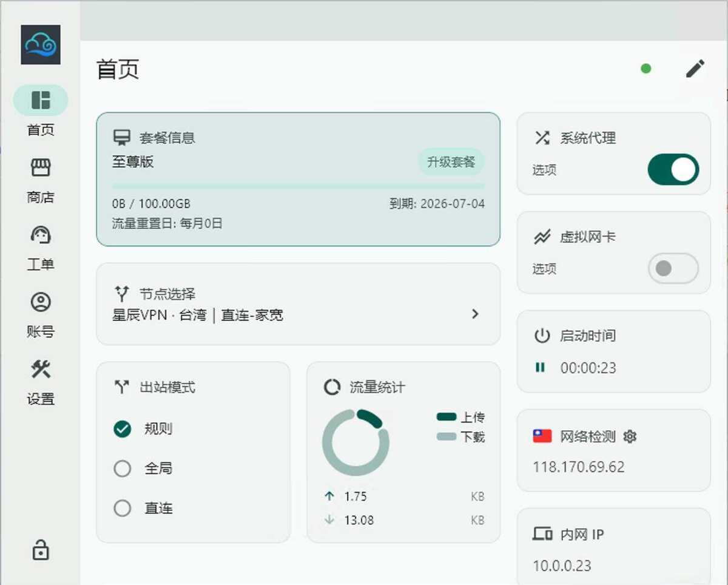Open 选项 under 虚拟网卡
This screenshot has height=585, width=728.
(544, 269)
